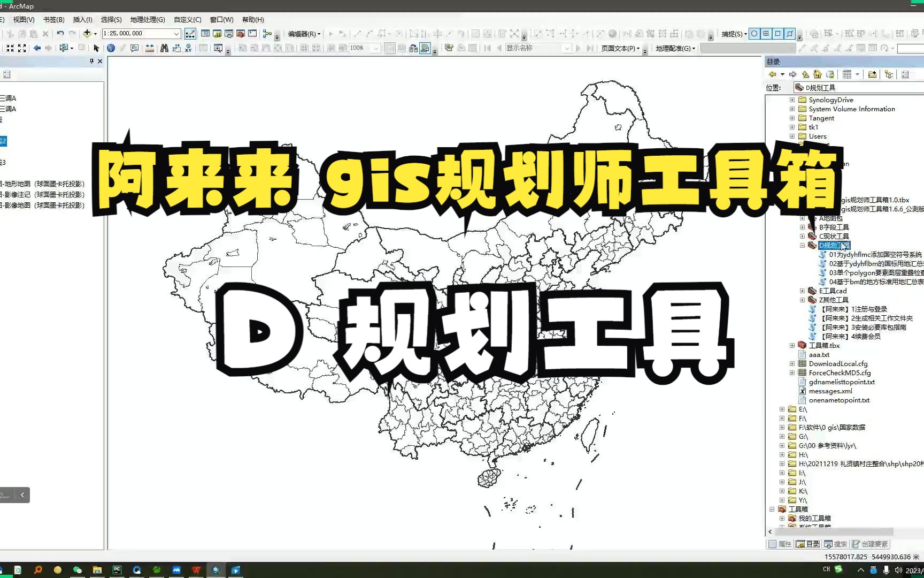Click the Connect To Folder icon in Catalog

(x=873, y=74)
